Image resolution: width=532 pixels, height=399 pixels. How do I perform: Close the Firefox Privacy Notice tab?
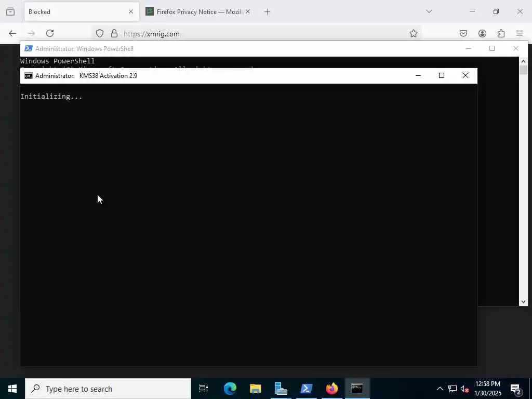pyautogui.click(x=248, y=11)
